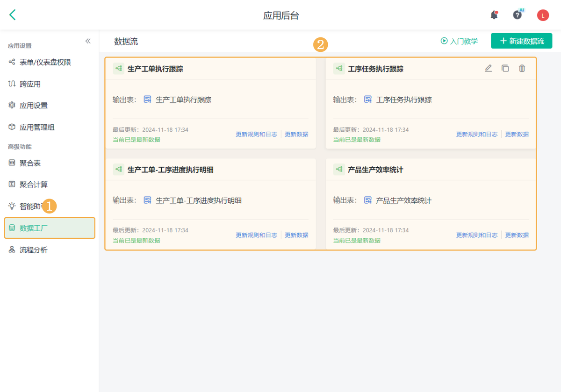Edit 工序任务执行跟踪 with pencil icon
The width and height of the screenshot is (561, 392).
tap(488, 69)
